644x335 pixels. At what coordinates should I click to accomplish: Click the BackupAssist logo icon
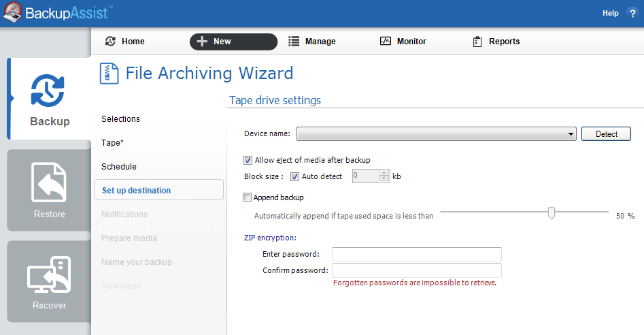[12, 13]
